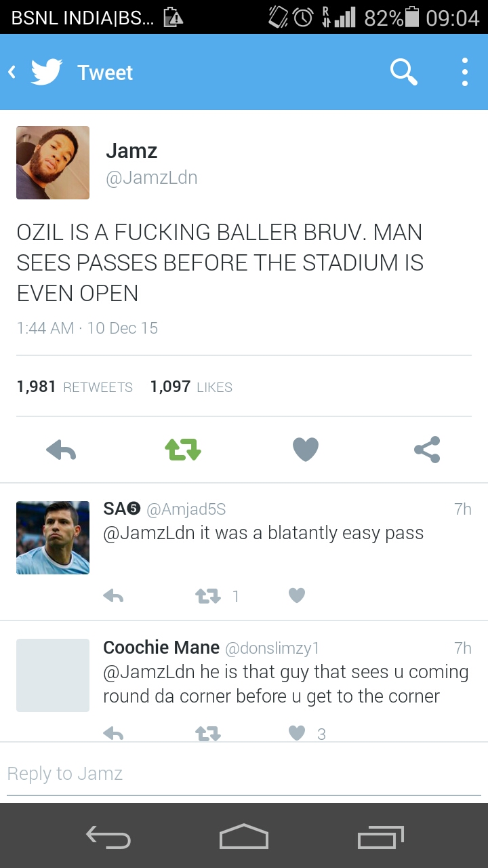
Task: View the 1,097 likes list
Action: pyautogui.click(x=191, y=387)
